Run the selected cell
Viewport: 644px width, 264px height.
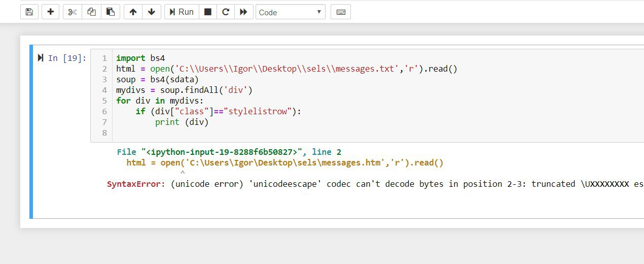[x=181, y=12]
